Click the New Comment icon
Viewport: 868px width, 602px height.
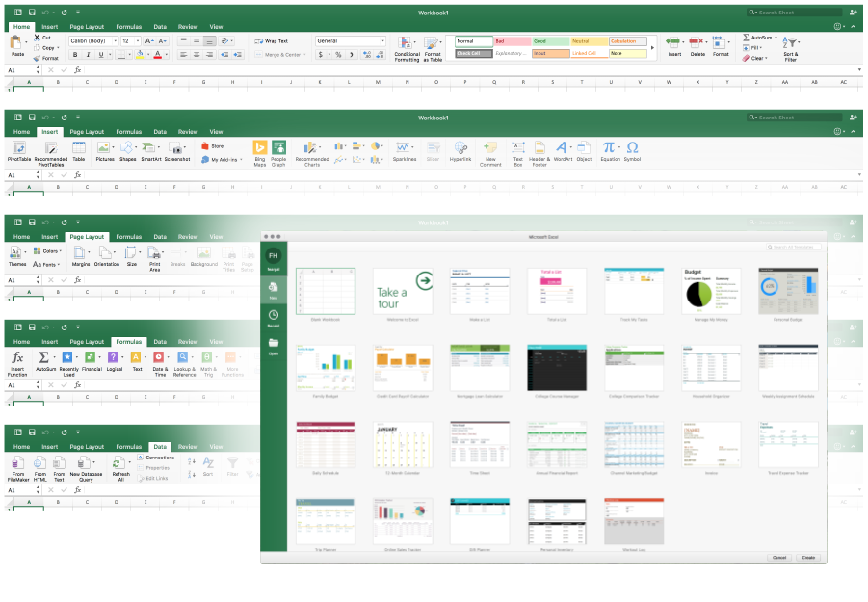pyautogui.click(x=490, y=147)
